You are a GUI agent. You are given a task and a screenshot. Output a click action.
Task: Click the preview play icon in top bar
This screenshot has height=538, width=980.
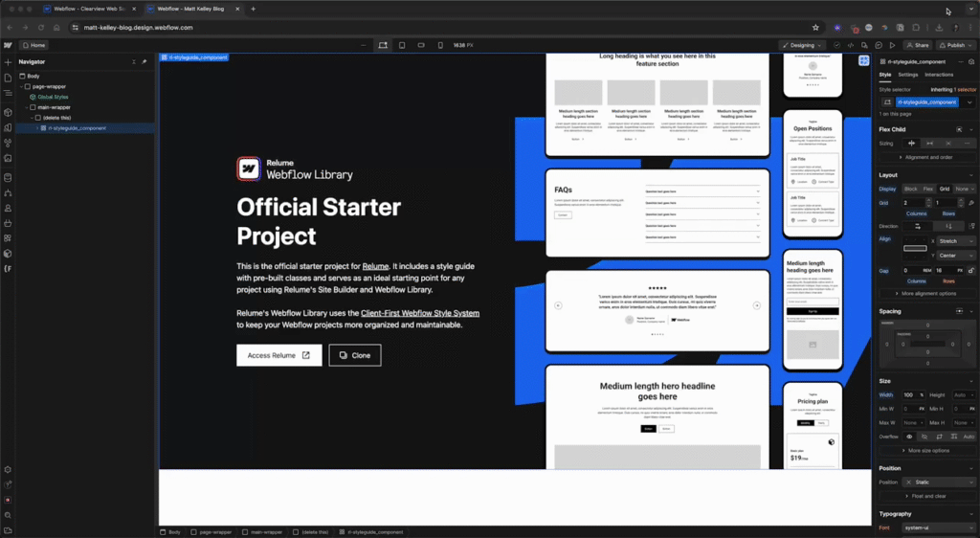pyautogui.click(x=892, y=45)
